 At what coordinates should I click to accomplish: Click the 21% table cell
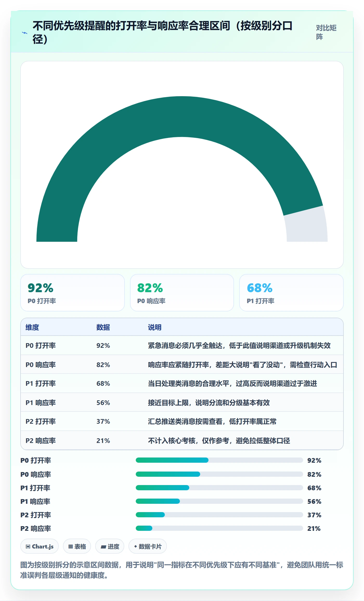click(x=103, y=441)
